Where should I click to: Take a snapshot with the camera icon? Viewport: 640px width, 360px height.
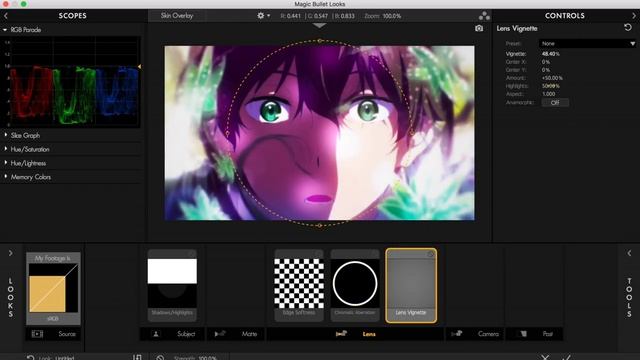[x=479, y=28]
